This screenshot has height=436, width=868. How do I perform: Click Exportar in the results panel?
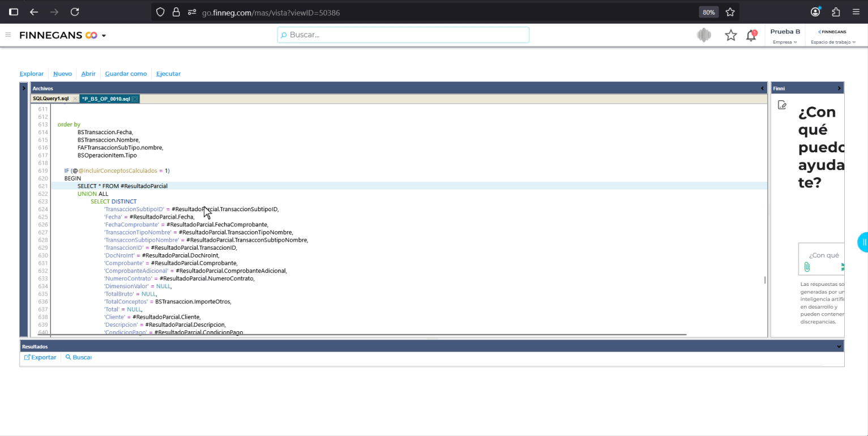pyautogui.click(x=40, y=357)
